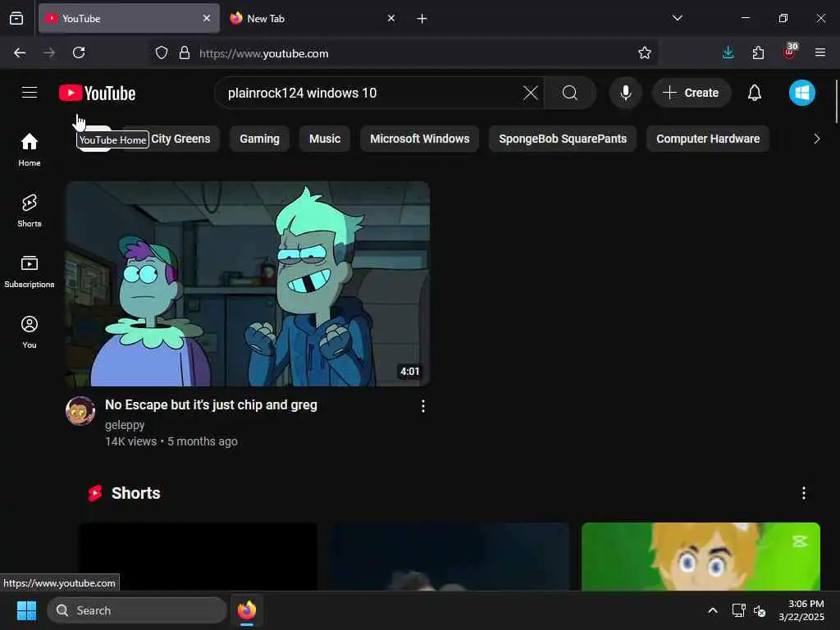Image resolution: width=840 pixels, height=630 pixels.
Task: Filter by Gaming chip
Action: (259, 139)
